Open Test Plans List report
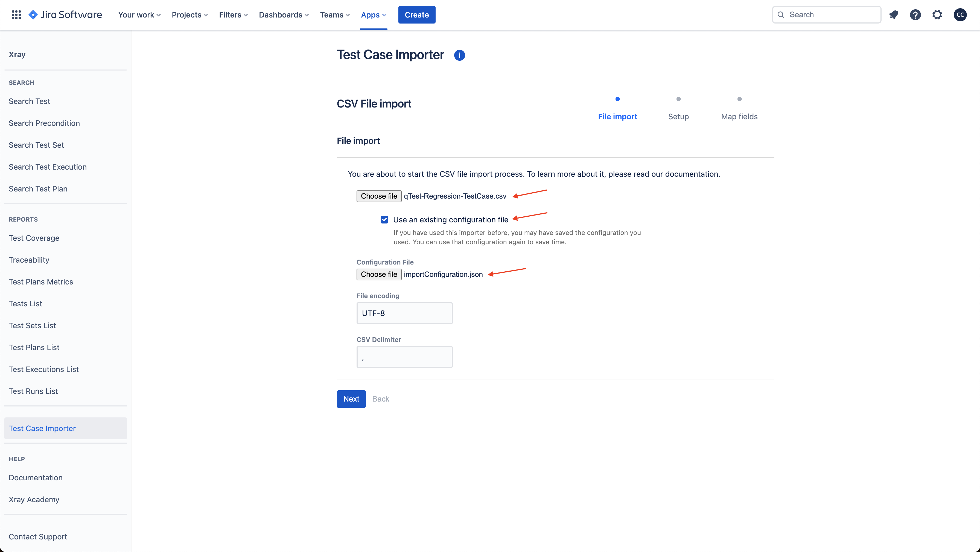This screenshot has height=552, width=980. (x=34, y=348)
